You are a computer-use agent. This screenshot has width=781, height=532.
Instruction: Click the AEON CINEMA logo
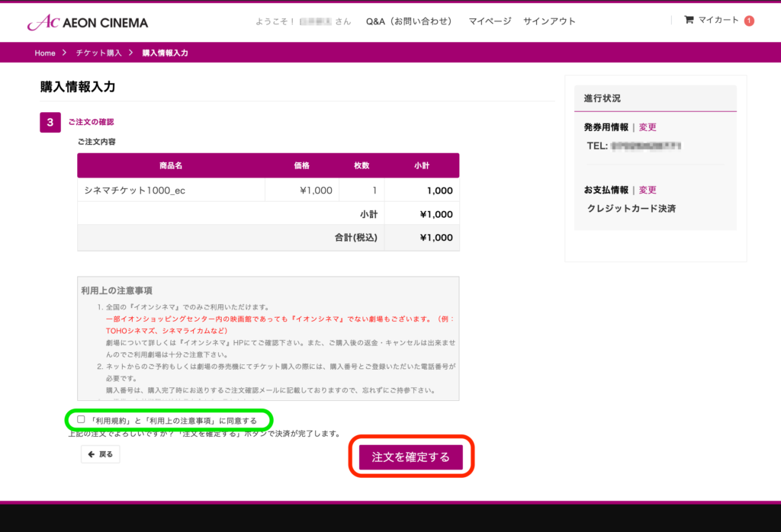tap(88, 22)
